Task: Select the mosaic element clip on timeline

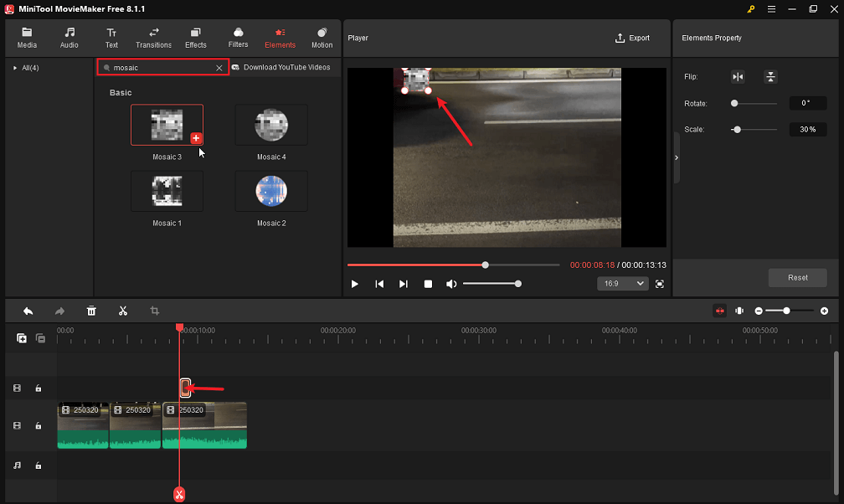Action: coord(185,388)
